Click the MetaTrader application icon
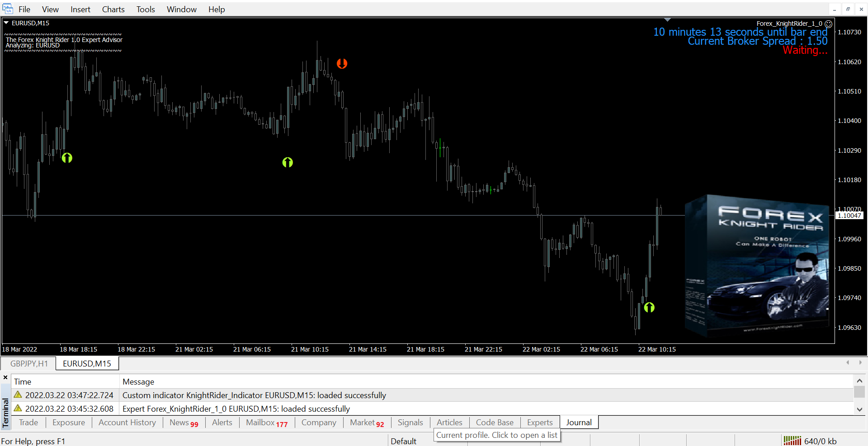Screen dimensions: 868x446 tap(8, 9)
